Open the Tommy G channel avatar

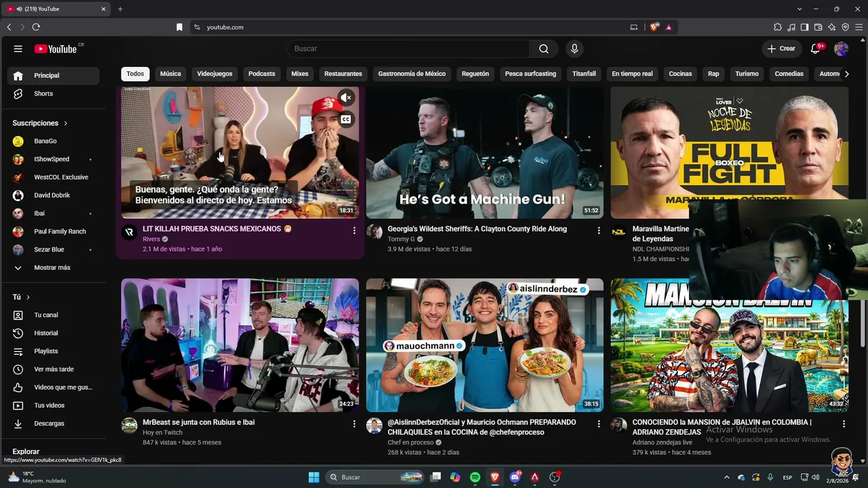(x=374, y=232)
